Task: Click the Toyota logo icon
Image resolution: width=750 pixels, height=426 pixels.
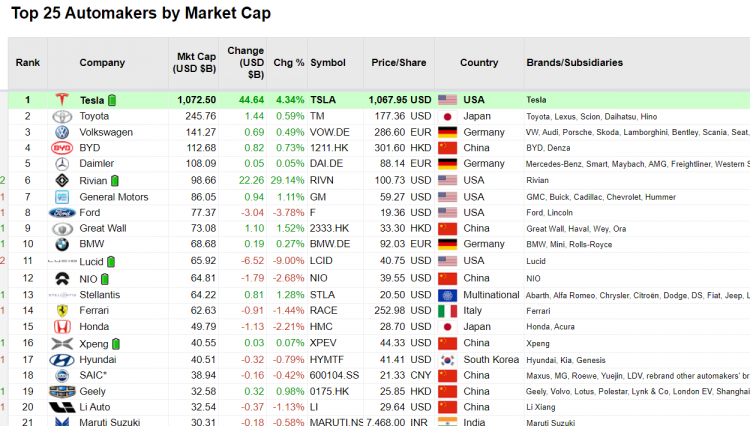Action: pyautogui.click(x=62, y=116)
